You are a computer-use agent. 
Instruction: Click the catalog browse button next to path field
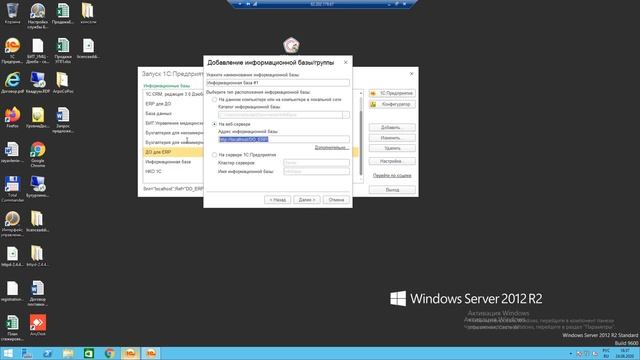pos(346,115)
